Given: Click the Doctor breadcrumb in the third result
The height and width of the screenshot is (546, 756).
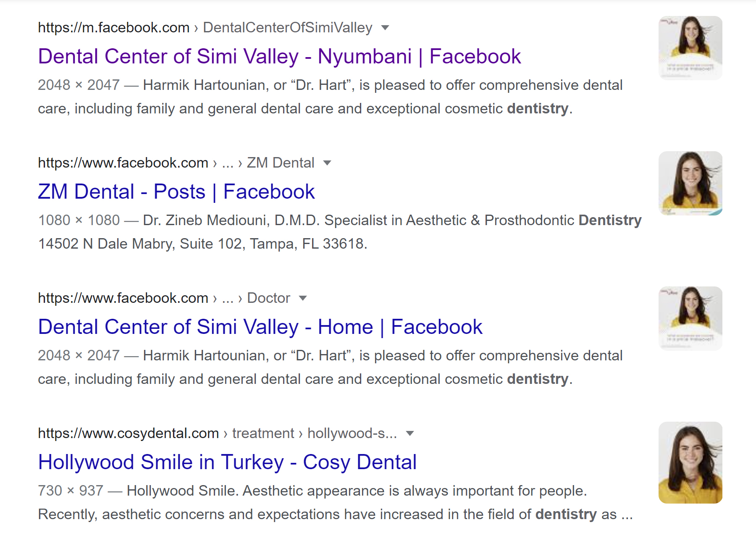Looking at the screenshot, I should [268, 298].
